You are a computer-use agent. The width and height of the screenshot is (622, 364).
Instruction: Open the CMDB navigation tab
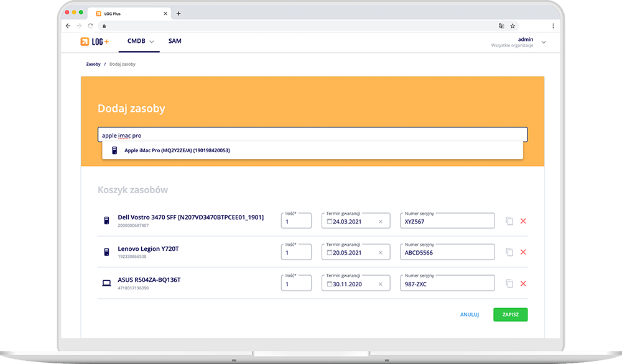point(139,41)
